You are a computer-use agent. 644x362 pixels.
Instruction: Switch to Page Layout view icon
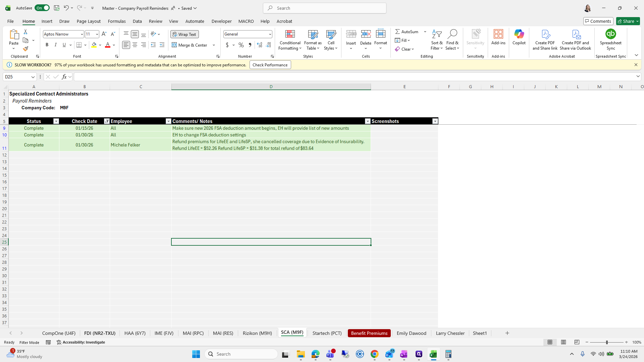[563, 342]
